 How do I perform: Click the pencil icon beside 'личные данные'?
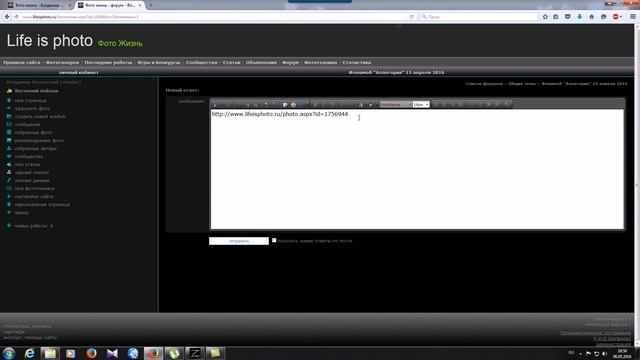9,180
